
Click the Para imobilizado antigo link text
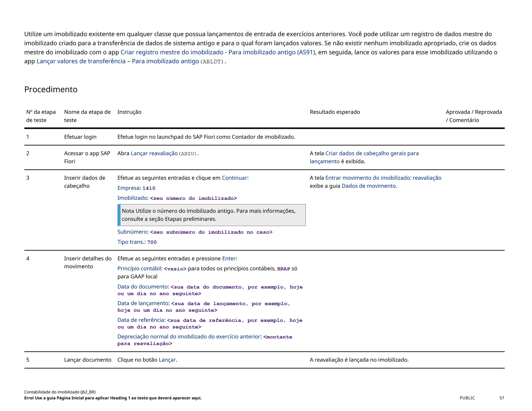pos(165,61)
